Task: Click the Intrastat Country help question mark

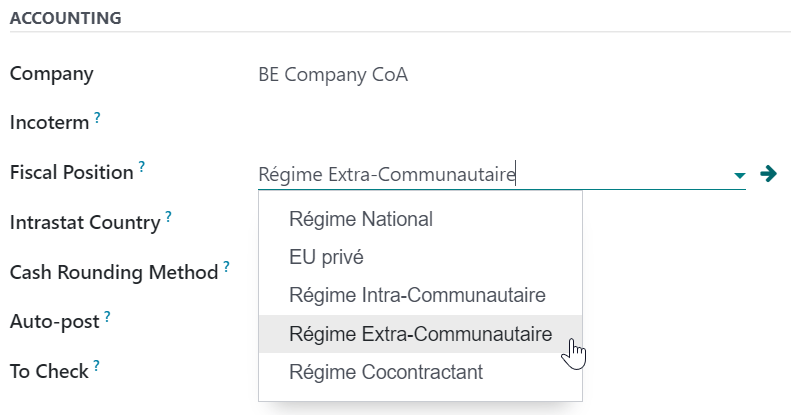Action: (168, 216)
